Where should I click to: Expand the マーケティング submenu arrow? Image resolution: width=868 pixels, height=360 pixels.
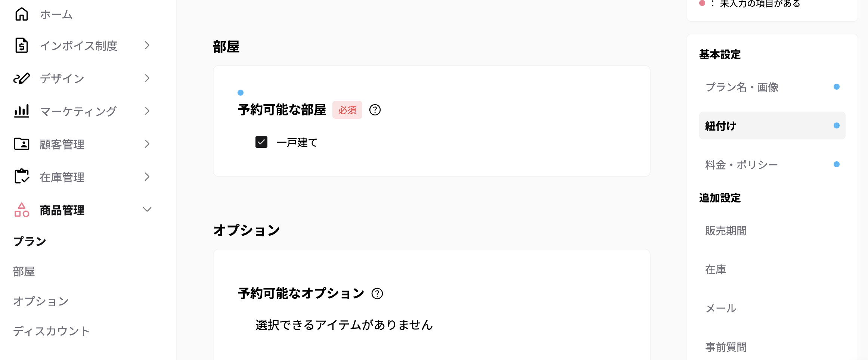(147, 111)
